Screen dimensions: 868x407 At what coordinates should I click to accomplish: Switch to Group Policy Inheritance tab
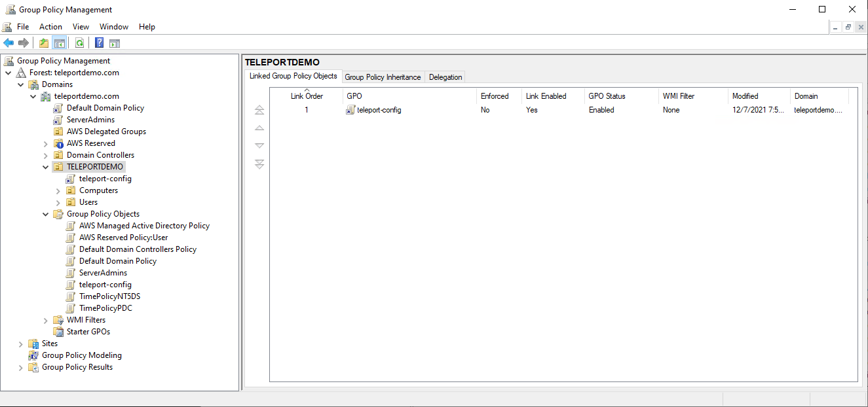tap(383, 77)
